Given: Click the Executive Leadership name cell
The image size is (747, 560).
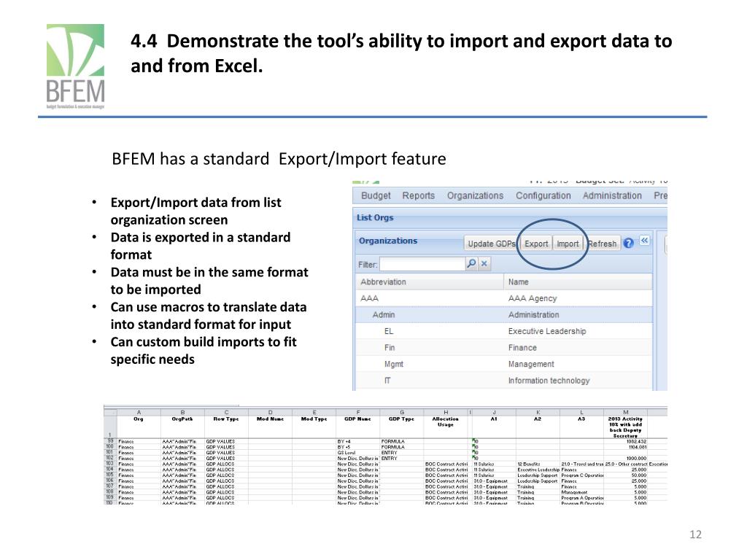Looking at the screenshot, I should 547,332.
